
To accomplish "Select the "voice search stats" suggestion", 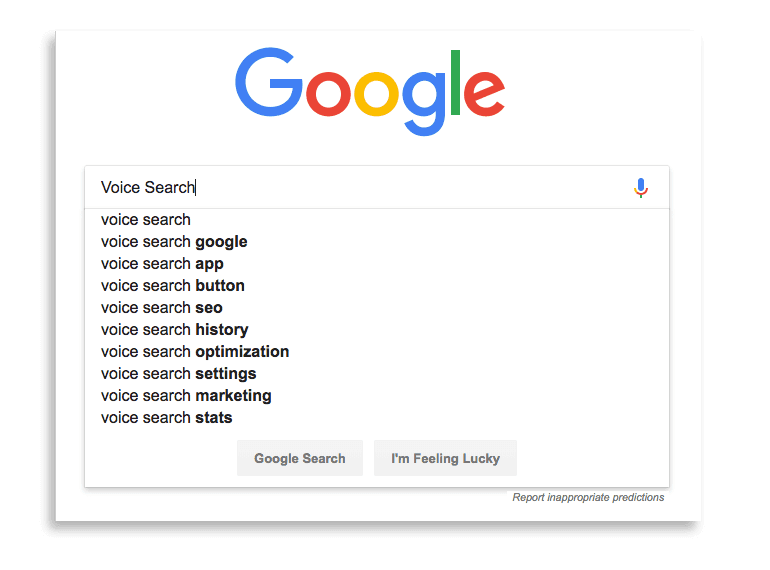I will pyautogui.click(x=167, y=418).
